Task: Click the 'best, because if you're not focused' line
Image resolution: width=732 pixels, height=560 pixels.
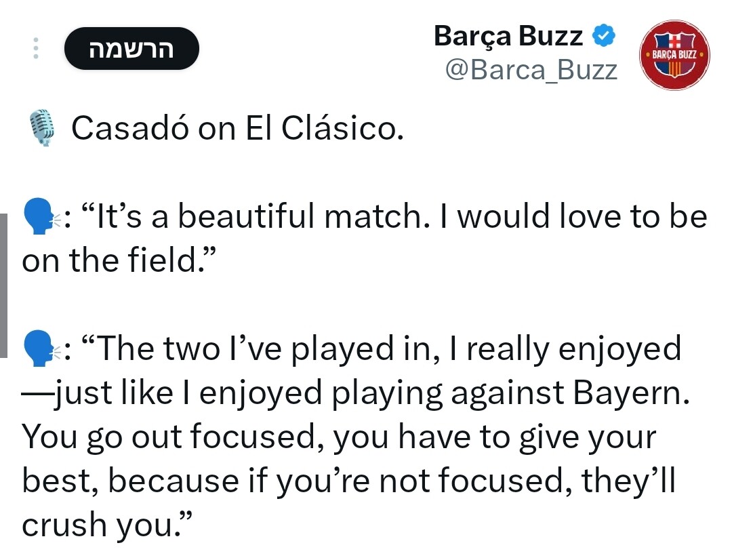Action: click(348, 481)
